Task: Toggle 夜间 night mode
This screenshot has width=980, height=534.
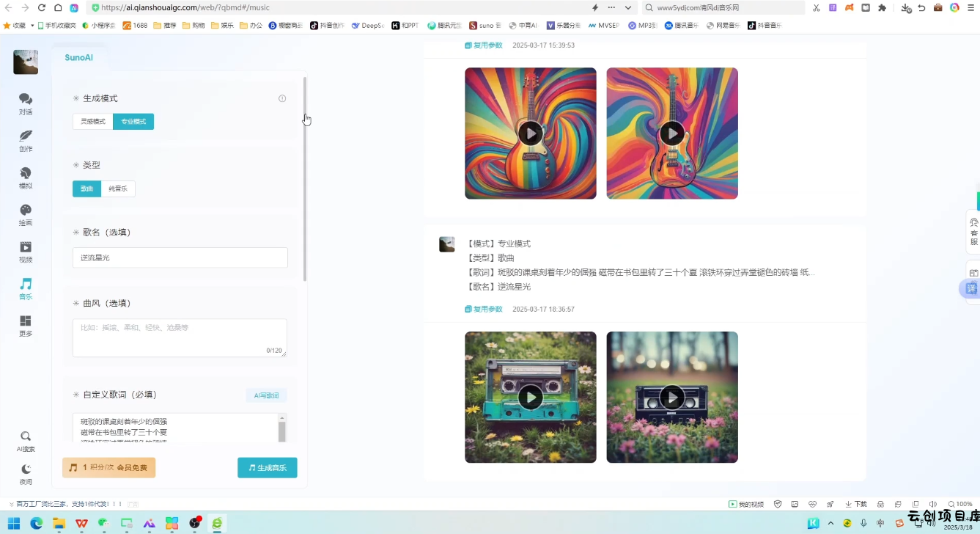Action: 26,474
